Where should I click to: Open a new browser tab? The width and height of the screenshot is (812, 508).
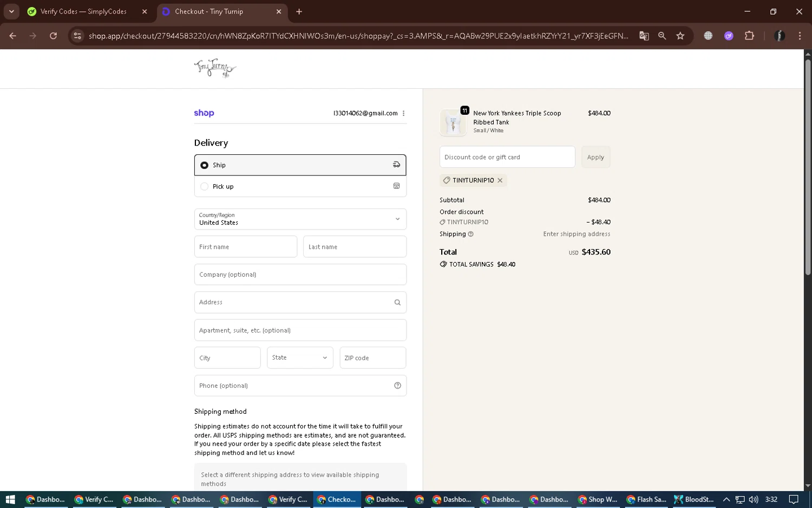pyautogui.click(x=299, y=11)
